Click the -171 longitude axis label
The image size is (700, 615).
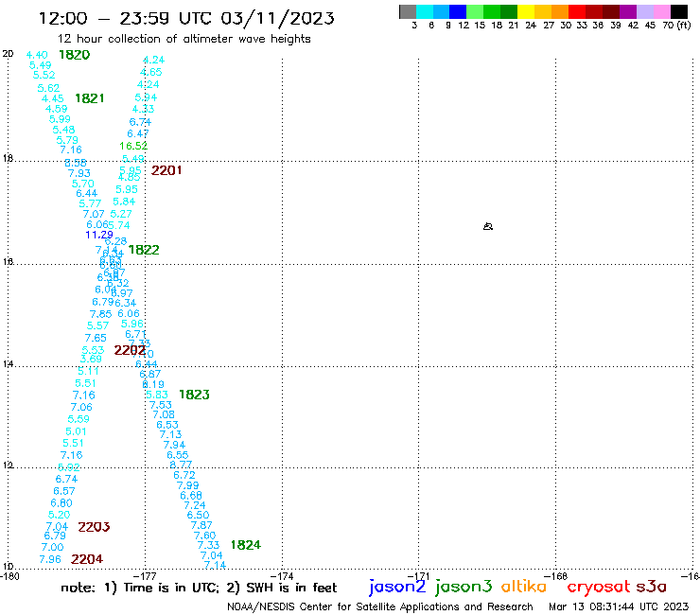(x=418, y=576)
